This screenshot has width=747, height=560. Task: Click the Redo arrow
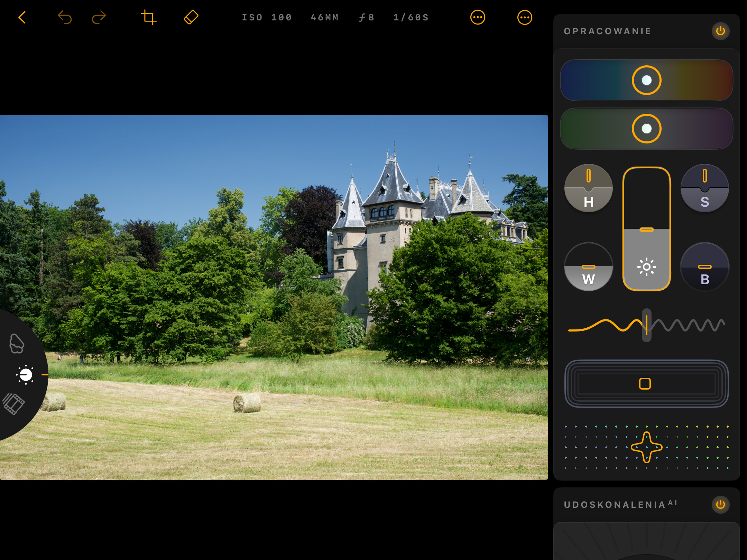point(99,17)
